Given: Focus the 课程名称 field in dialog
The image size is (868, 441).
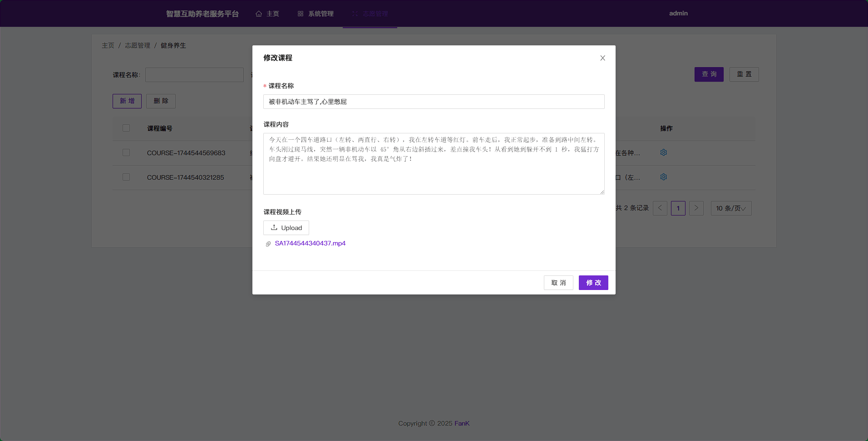Looking at the screenshot, I should pyautogui.click(x=434, y=102).
